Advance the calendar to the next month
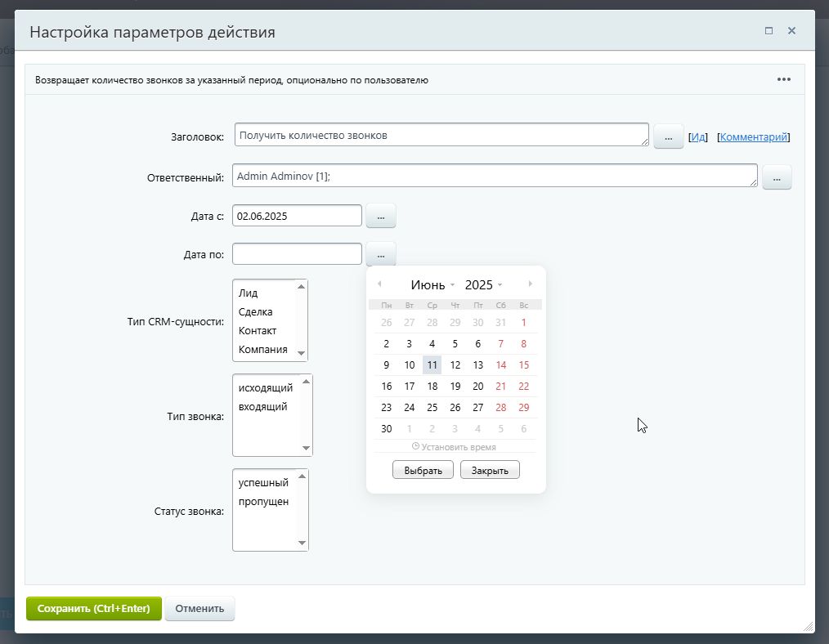829x644 pixels. (531, 283)
